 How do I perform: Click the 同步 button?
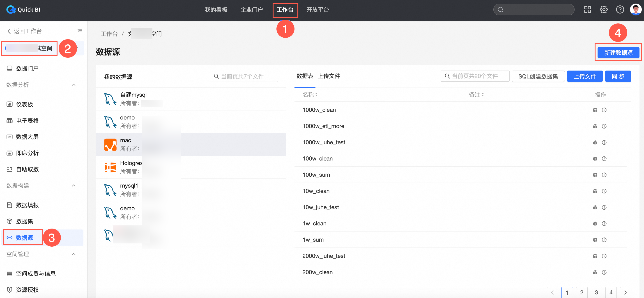[x=618, y=76]
